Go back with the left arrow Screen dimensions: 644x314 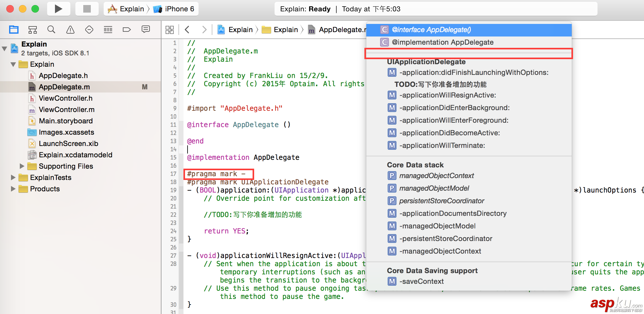tap(187, 30)
